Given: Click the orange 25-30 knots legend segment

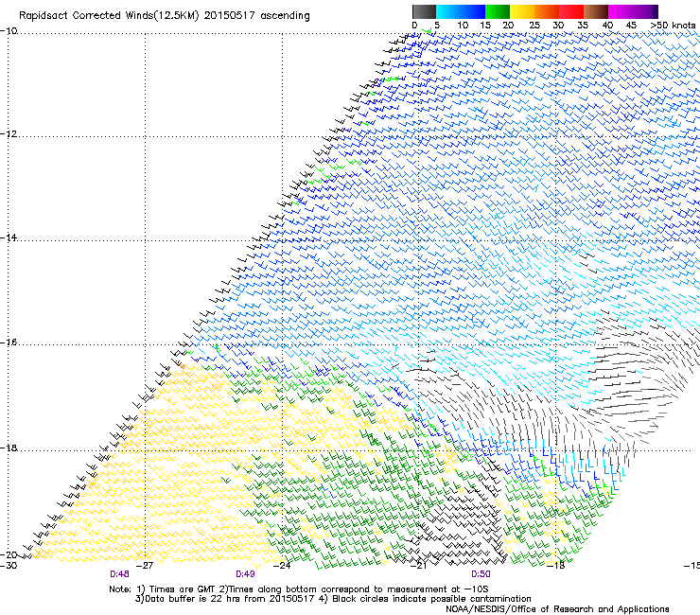Looking at the screenshot, I should point(547,11).
